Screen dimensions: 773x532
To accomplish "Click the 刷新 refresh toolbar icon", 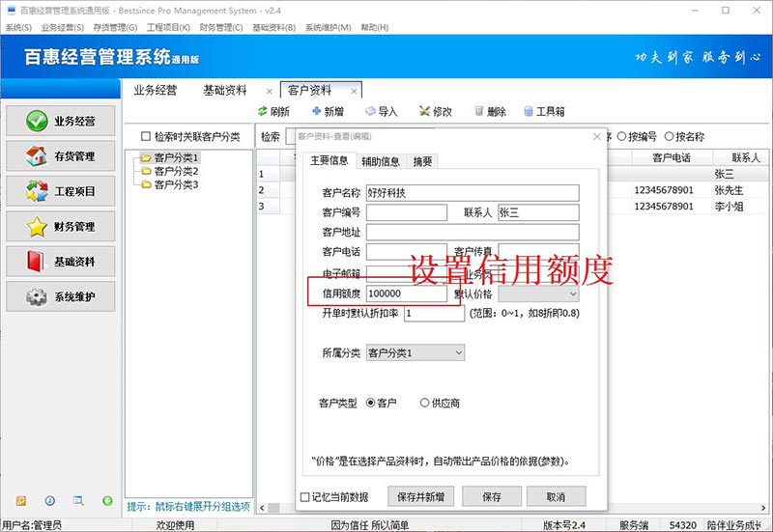I will (263, 111).
